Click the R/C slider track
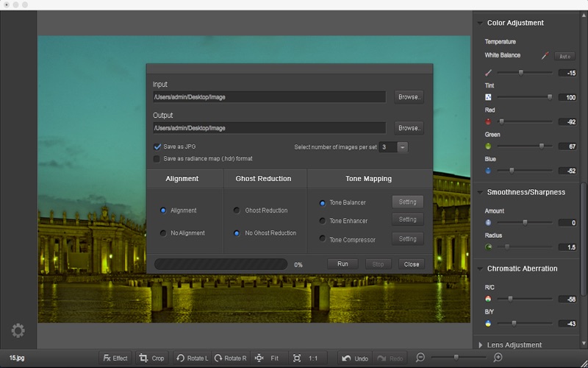The width and height of the screenshot is (588, 368). point(525,299)
